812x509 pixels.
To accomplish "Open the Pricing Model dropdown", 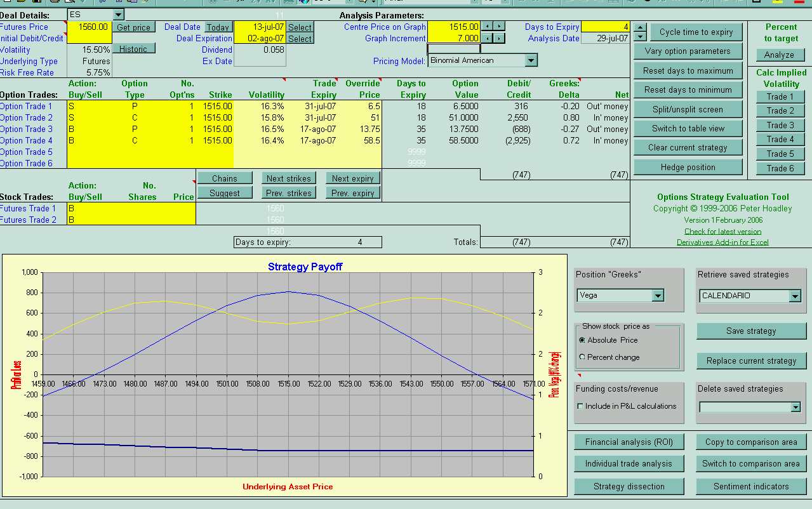I will (x=531, y=60).
